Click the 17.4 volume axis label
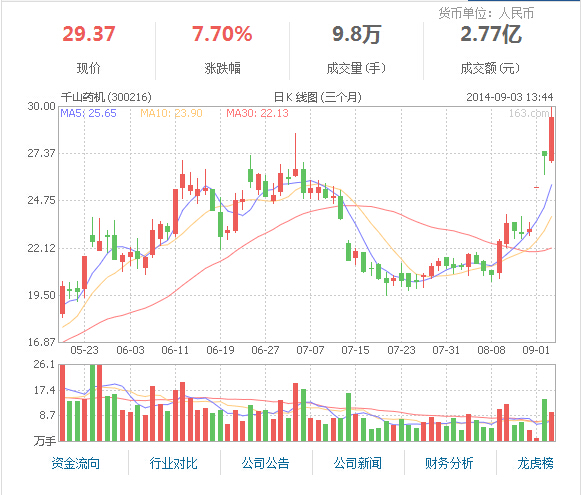The height and width of the screenshot is (495, 582). (x=44, y=390)
